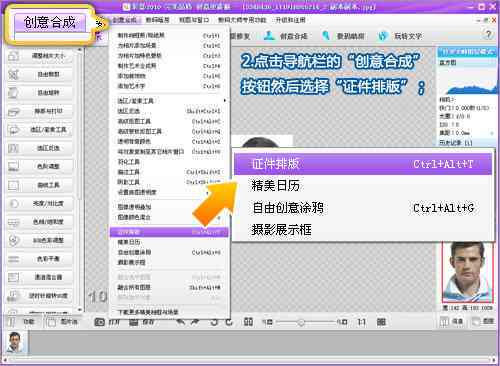Click the compare view icon beside rotate buttons
Image resolution: width=500 pixels, height=366 pixels.
248,322
